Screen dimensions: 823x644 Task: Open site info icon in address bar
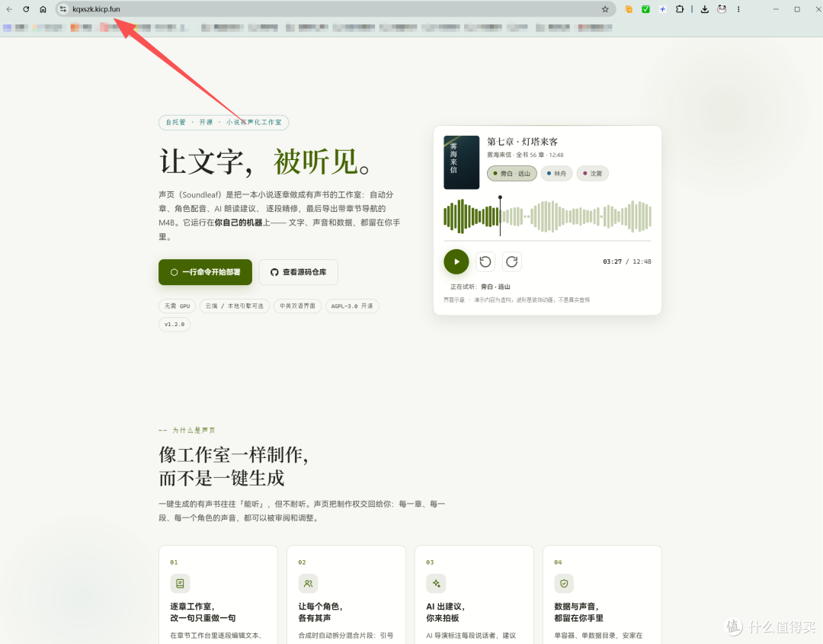pyautogui.click(x=63, y=9)
